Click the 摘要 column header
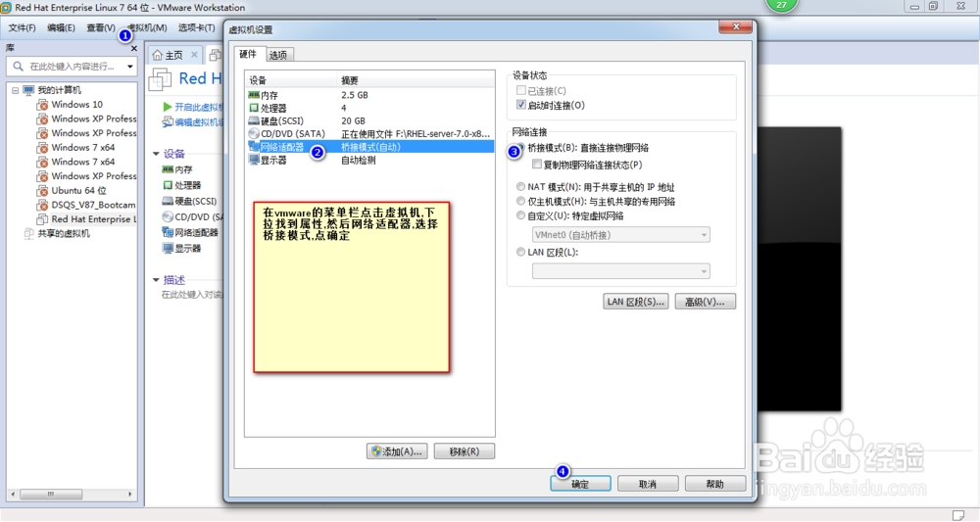 pyautogui.click(x=416, y=80)
